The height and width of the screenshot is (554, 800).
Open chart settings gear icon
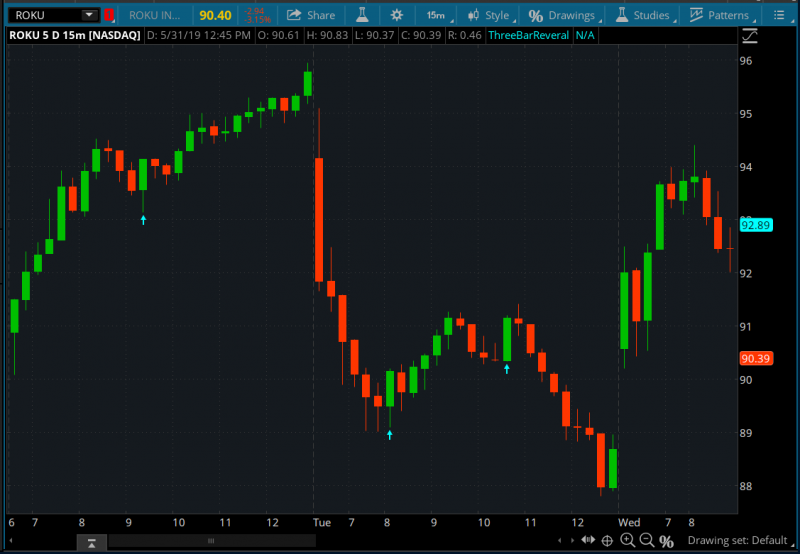pos(397,15)
